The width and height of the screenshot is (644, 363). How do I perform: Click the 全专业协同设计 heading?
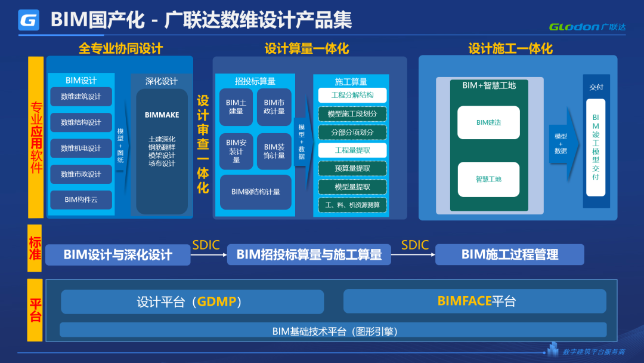(120, 48)
